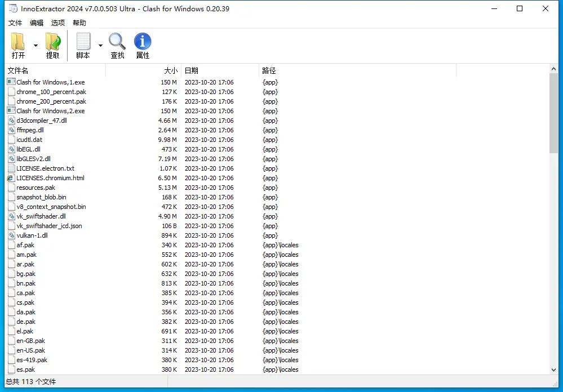The height and width of the screenshot is (392, 563).
Task: Open the 编辑 menu
Action: pos(37,23)
